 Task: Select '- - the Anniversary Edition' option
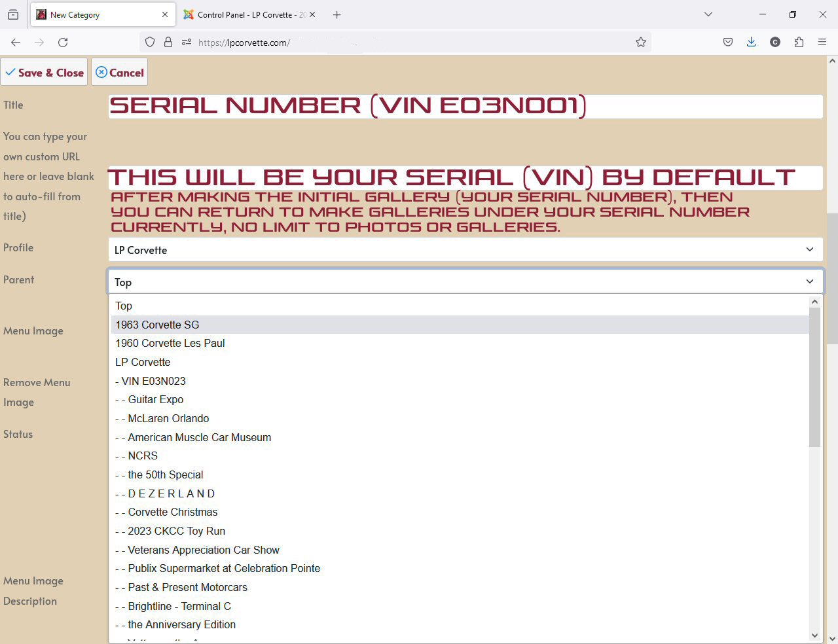pos(460,624)
